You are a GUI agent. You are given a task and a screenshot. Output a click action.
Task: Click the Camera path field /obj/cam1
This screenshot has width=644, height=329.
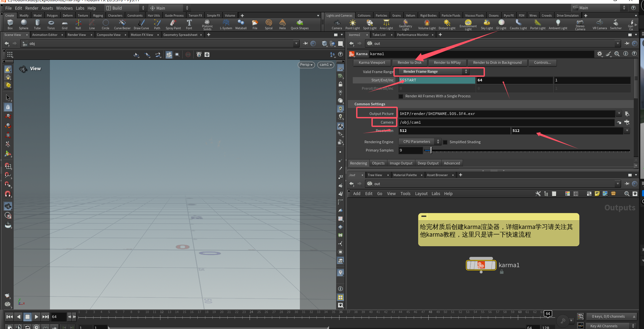(x=506, y=122)
